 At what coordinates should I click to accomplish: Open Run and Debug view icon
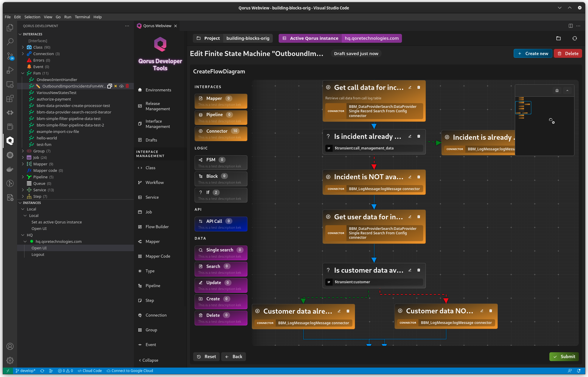[x=10, y=70]
